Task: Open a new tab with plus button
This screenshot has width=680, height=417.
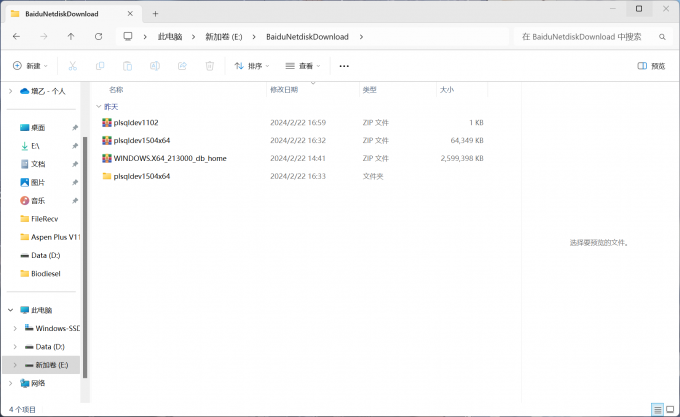Action: tap(155, 13)
